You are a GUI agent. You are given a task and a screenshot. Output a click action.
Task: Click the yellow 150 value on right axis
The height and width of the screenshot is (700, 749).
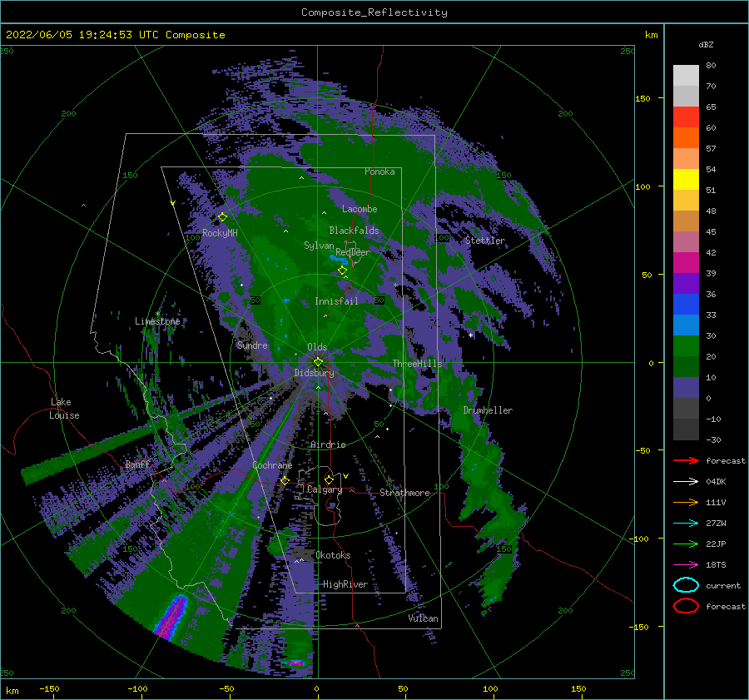[x=643, y=98]
